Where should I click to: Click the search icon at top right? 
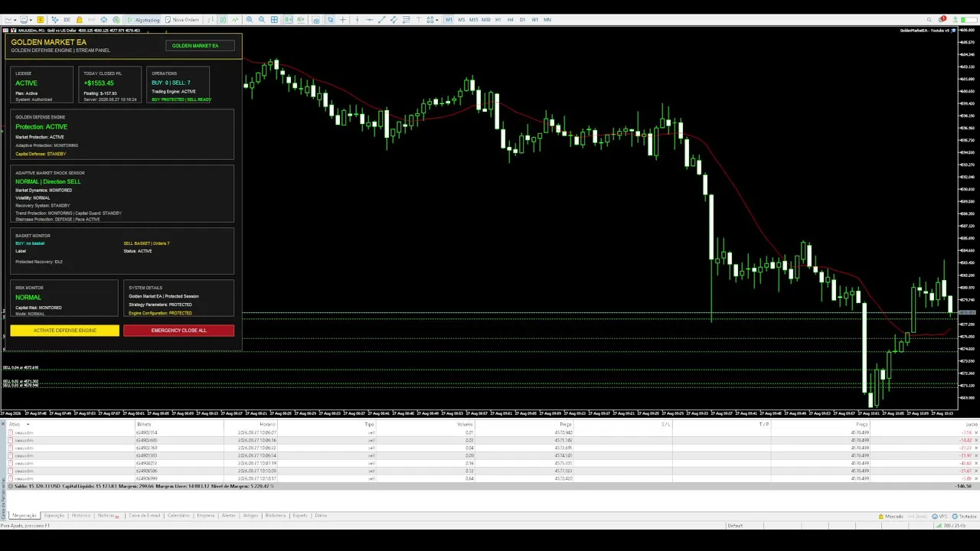point(929,20)
